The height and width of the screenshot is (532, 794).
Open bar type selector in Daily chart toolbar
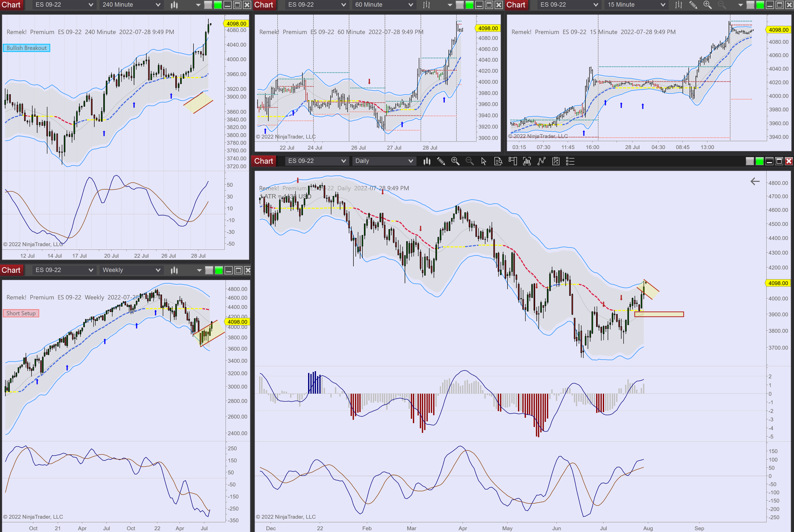point(427,161)
